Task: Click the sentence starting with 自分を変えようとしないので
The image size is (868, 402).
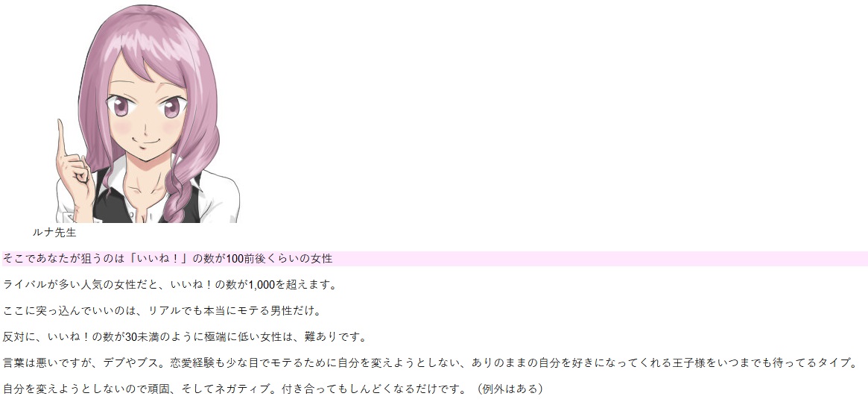Action: [273, 389]
